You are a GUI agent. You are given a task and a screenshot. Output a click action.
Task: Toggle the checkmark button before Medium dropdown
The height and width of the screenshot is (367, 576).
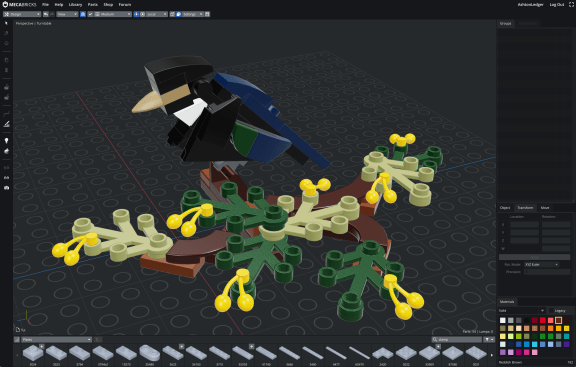90,14
